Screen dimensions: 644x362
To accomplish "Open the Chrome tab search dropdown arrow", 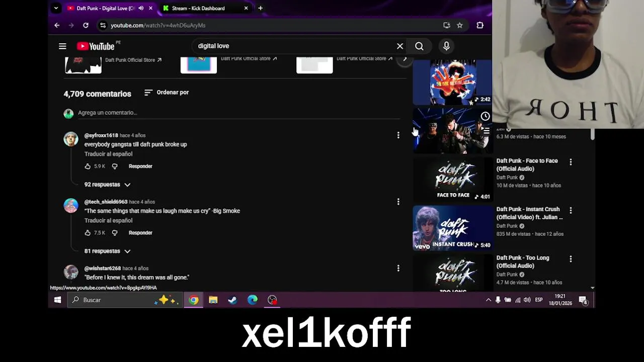I will [56, 8].
